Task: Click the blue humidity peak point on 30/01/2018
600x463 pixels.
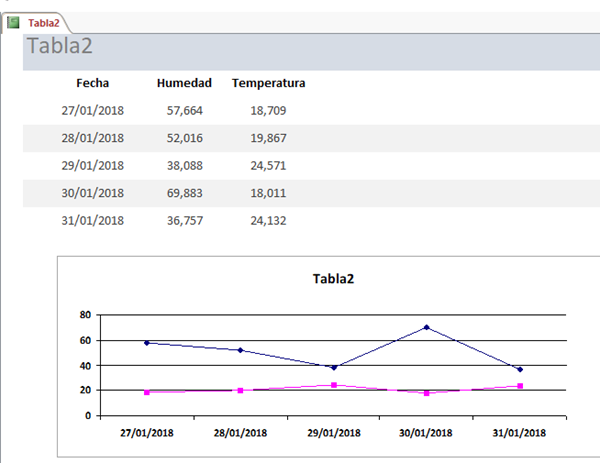Action: (427, 327)
